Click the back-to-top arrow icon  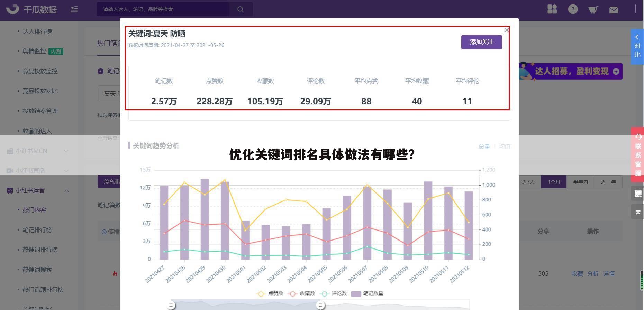tap(637, 212)
